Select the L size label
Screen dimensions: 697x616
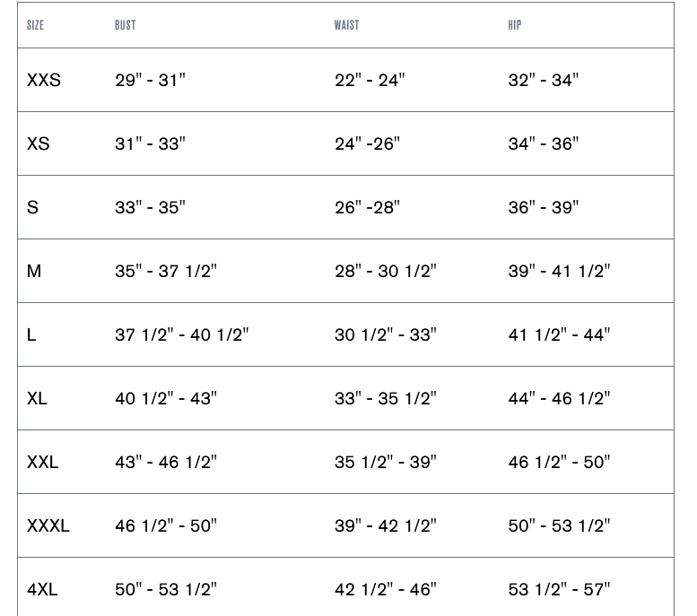pyautogui.click(x=32, y=334)
